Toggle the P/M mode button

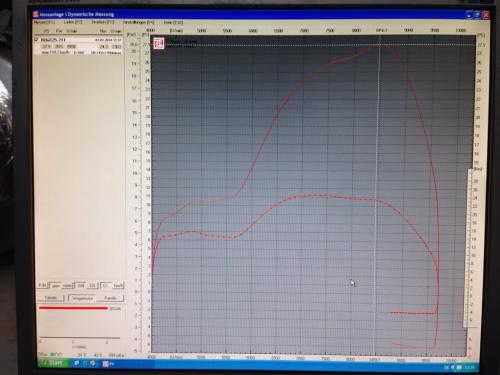pyautogui.click(x=43, y=286)
